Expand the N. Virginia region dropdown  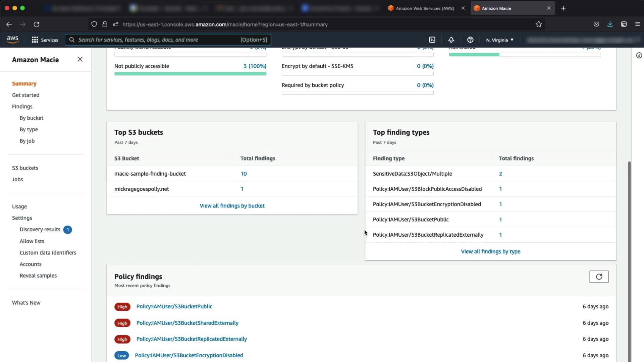click(500, 40)
